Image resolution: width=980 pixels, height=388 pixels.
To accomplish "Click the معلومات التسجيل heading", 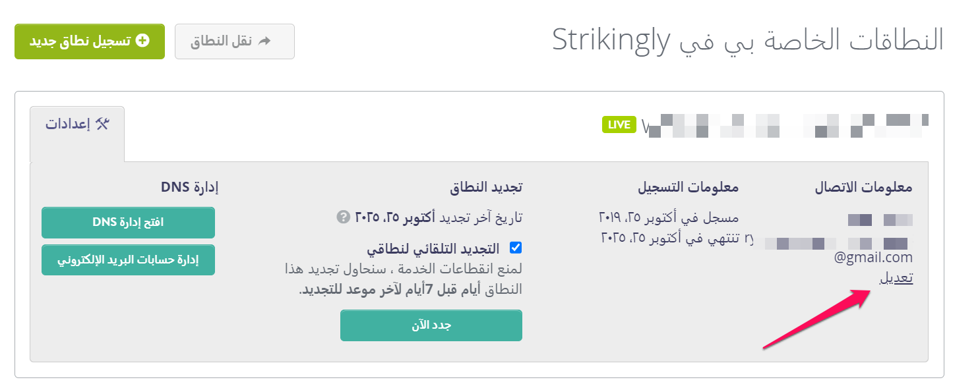I will [x=689, y=188].
